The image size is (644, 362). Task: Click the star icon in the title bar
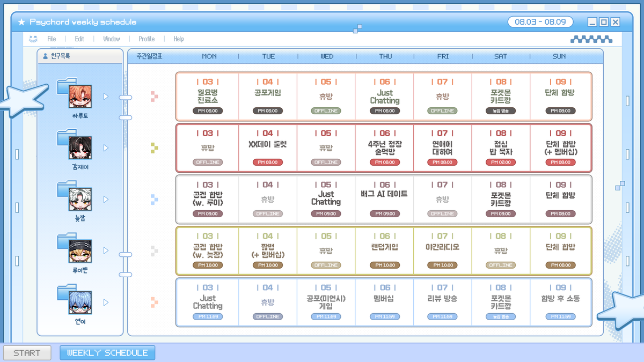tap(21, 22)
